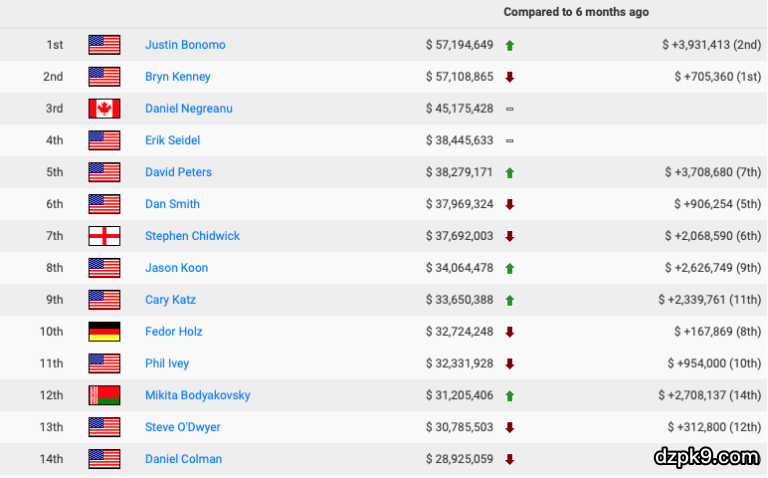This screenshot has width=768, height=478.
Task: View Fedor Holz's profile
Action: tap(173, 332)
